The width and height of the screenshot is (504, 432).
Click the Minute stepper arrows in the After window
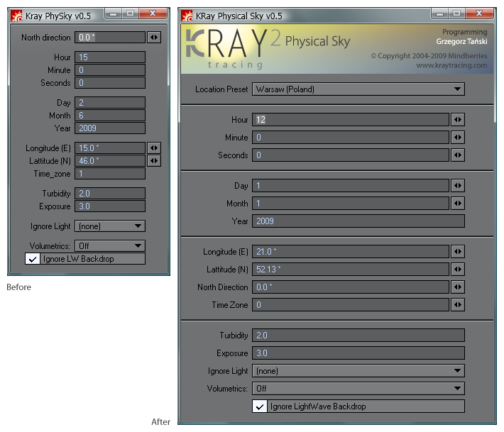coord(458,138)
